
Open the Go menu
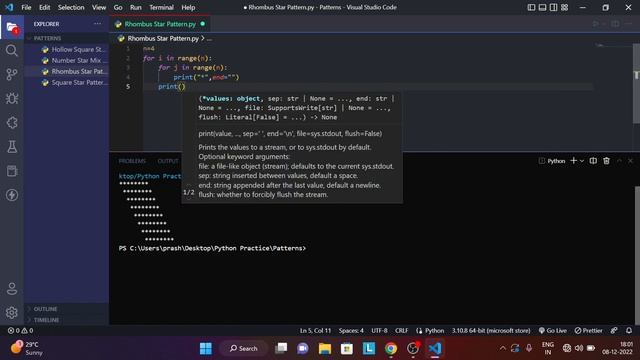coord(118,7)
